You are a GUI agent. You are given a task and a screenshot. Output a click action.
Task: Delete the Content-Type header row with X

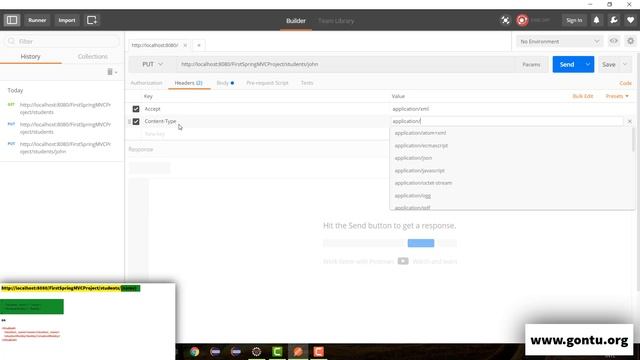(x=629, y=121)
